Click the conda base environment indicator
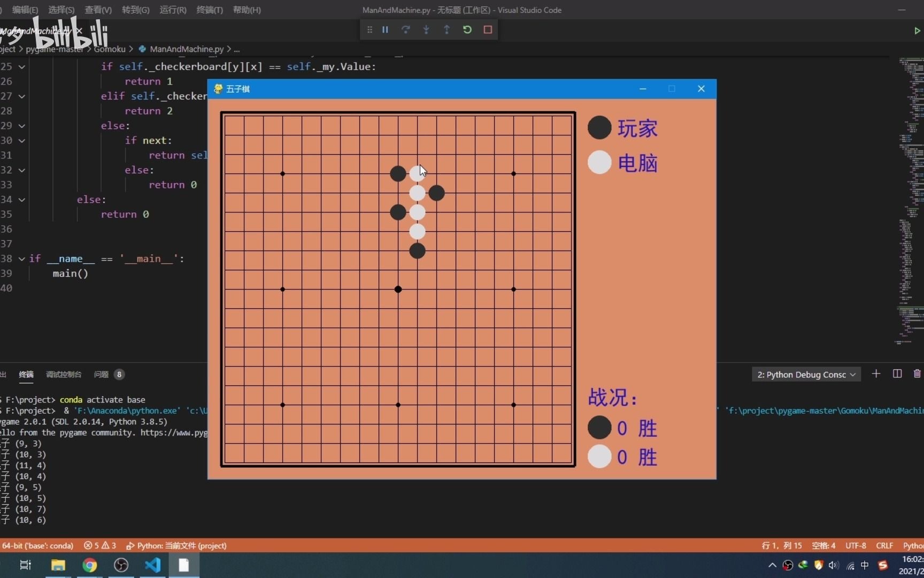Viewport: 924px width, 578px height. (38, 545)
